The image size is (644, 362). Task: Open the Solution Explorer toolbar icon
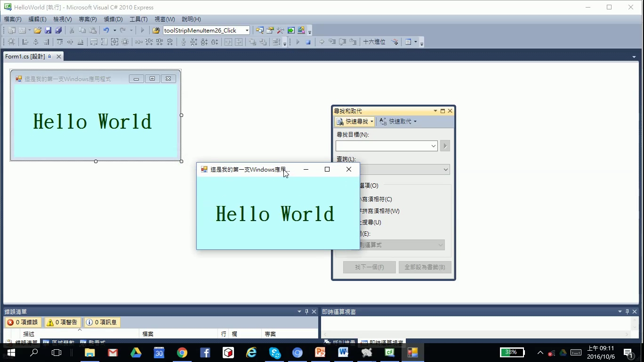[x=260, y=30]
